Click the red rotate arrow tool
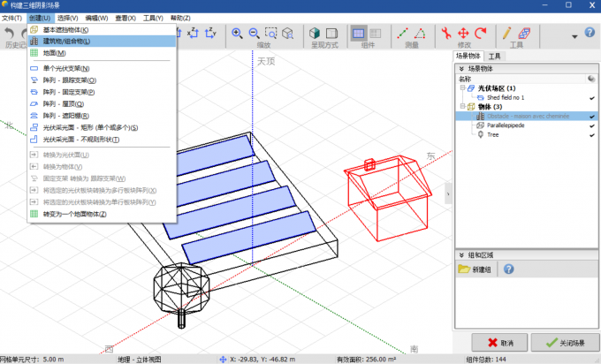The height and width of the screenshot is (364, 601). [480, 34]
